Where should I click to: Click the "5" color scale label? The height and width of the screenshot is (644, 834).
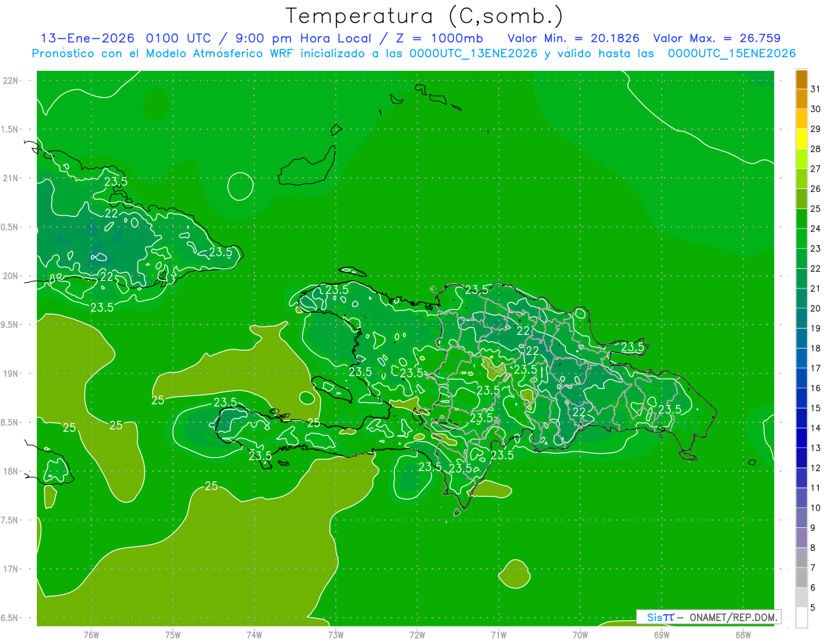click(x=813, y=607)
